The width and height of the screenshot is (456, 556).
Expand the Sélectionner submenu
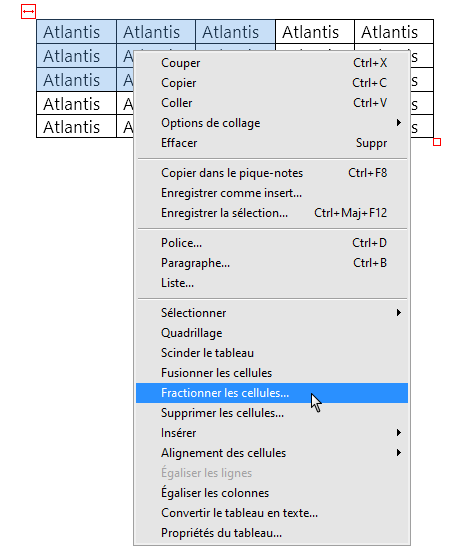[272, 313]
